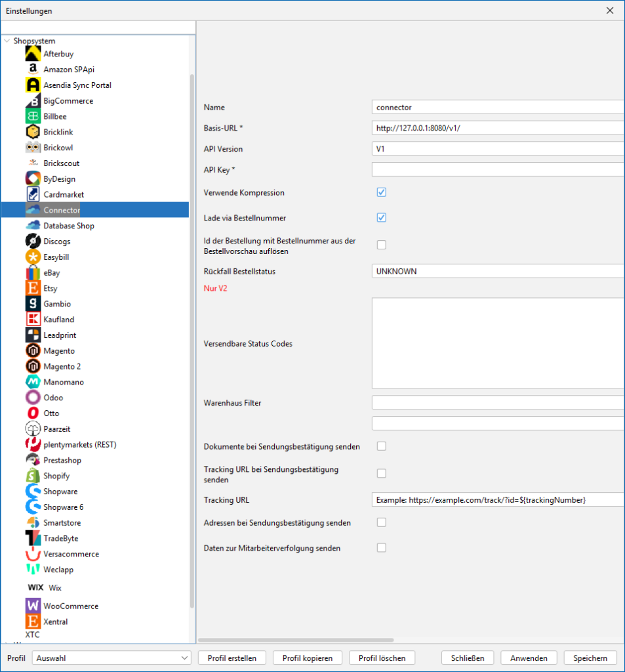Choose the WooCommerce purple icon
This screenshot has width=625, height=672.
point(33,606)
